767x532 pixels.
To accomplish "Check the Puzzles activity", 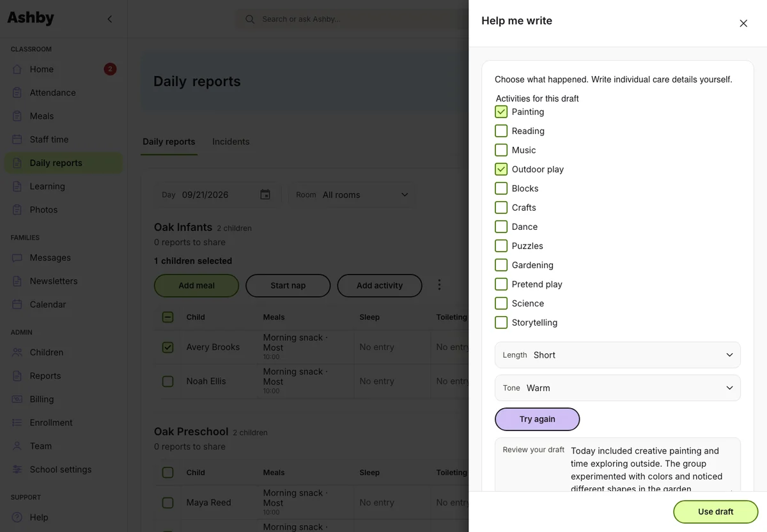I will (501, 246).
